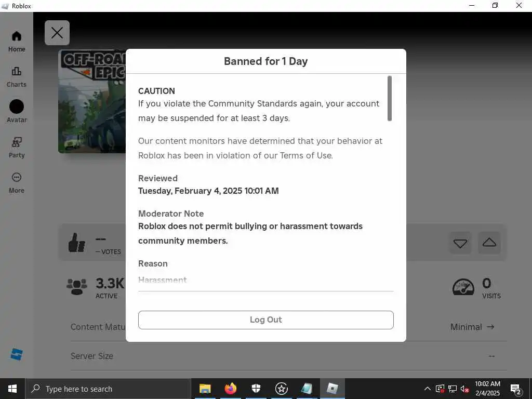
Task: Click the reviewed date 'Tuesday, February 4, 2025 10:01 AM'
Action: point(208,191)
